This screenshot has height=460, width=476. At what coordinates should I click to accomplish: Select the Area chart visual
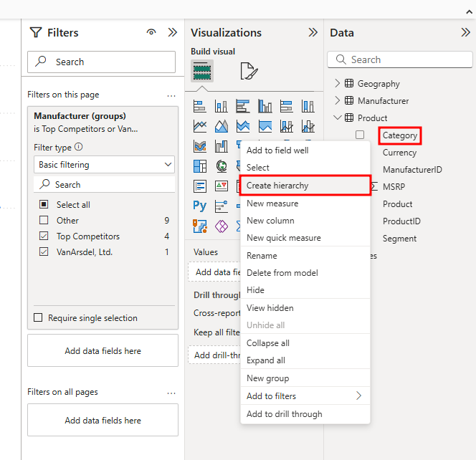pyautogui.click(x=222, y=126)
